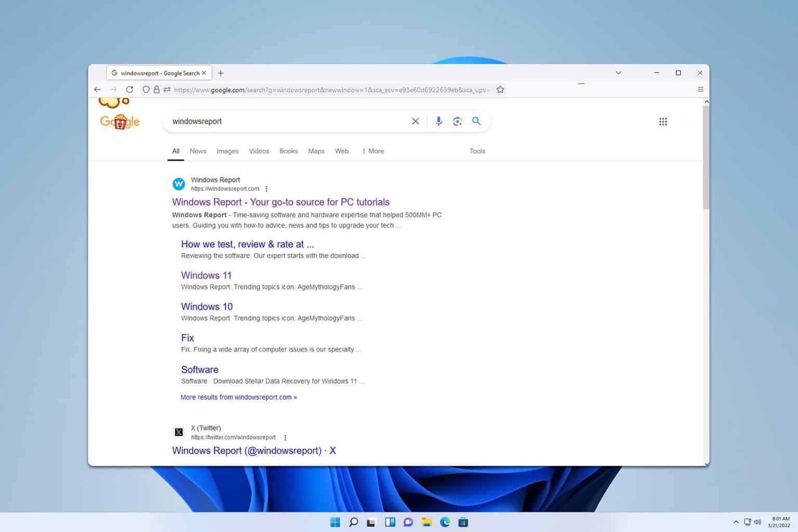Screen dimensions: 798x532
Task: Open the Google apps grid icon
Action: pos(663,122)
